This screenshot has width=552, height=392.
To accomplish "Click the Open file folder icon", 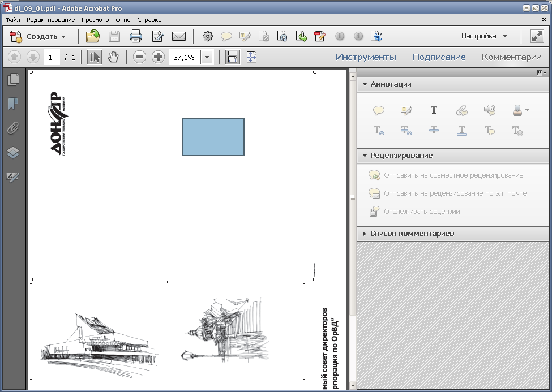I will [x=93, y=37].
